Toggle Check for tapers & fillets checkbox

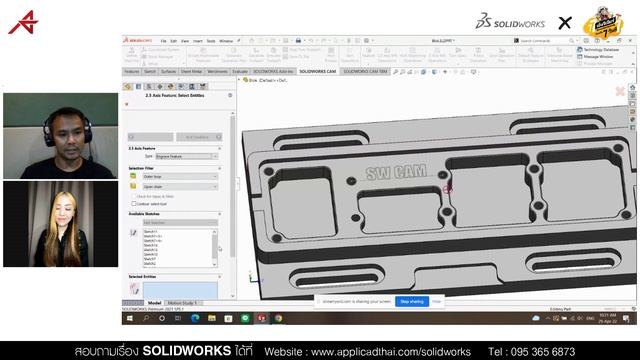coord(133,196)
